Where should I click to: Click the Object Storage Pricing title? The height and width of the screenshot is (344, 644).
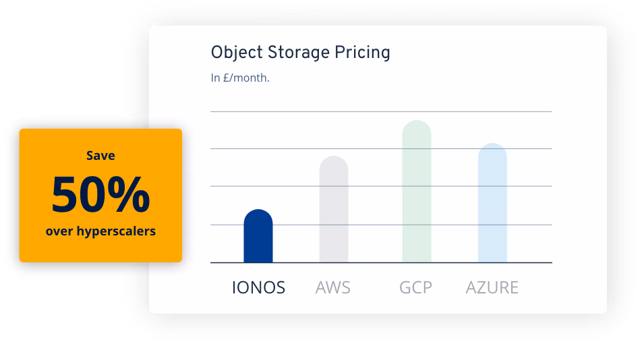pos(300,53)
